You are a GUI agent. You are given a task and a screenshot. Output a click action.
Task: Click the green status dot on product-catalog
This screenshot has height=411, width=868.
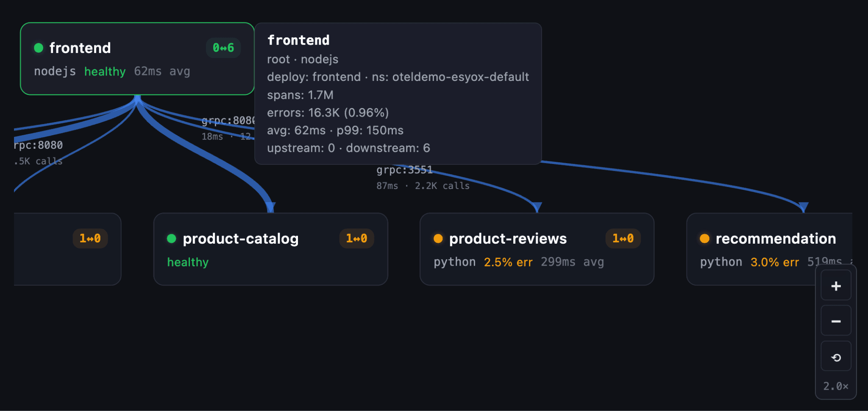click(172, 239)
